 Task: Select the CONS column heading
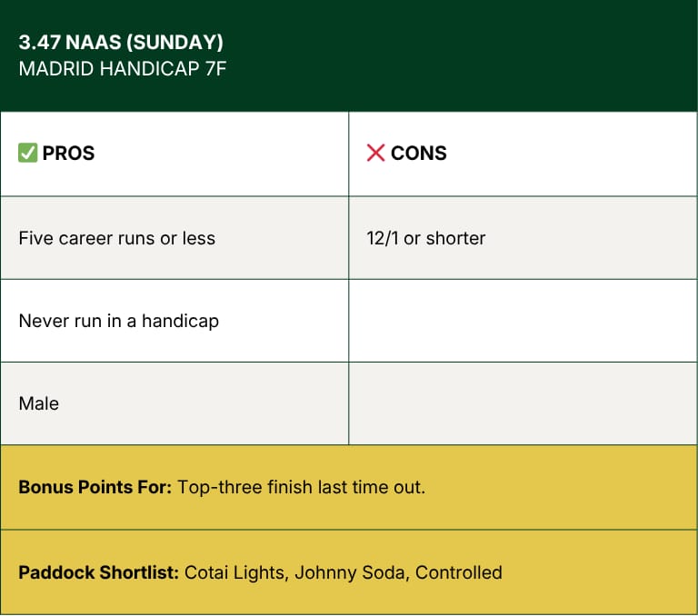pyautogui.click(x=418, y=154)
